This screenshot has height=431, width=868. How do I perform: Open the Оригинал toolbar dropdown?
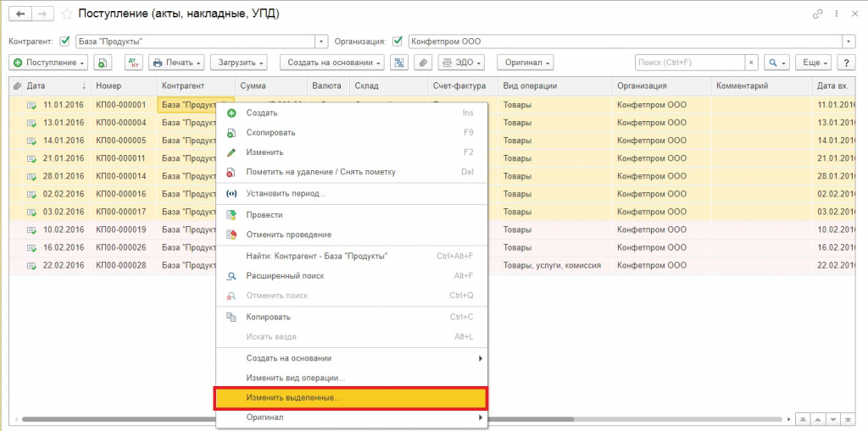point(526,63)
